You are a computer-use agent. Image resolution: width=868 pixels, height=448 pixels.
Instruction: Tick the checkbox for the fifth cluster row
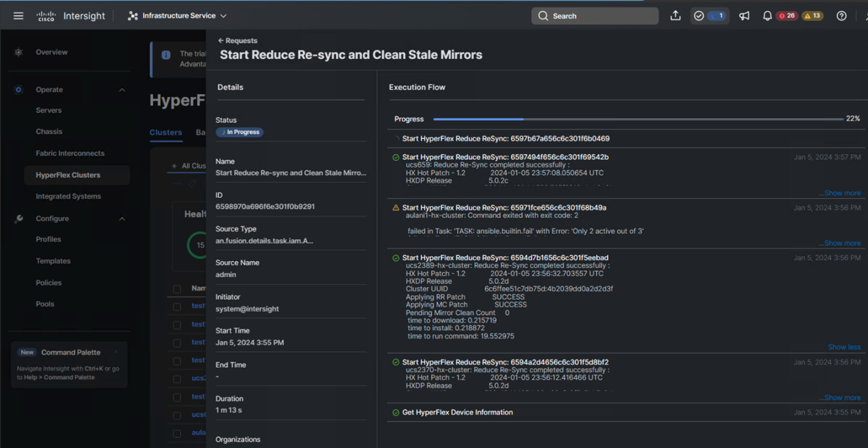point(177,379)
